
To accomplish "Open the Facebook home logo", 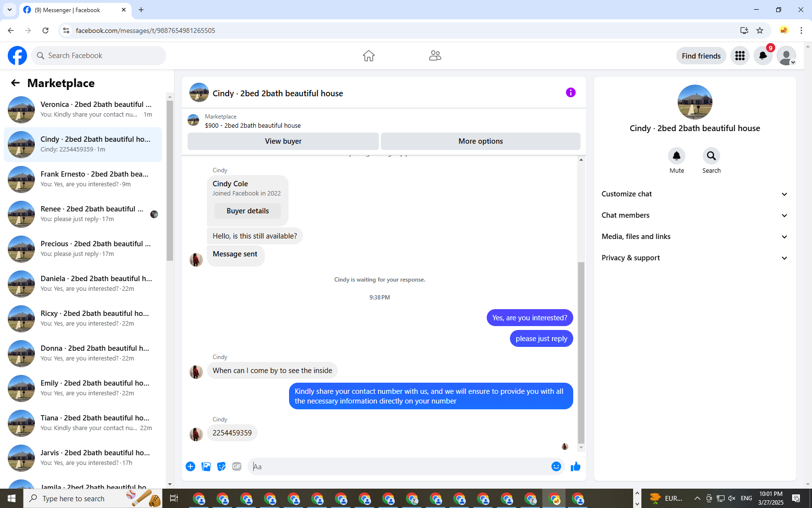I will [17, 56].
